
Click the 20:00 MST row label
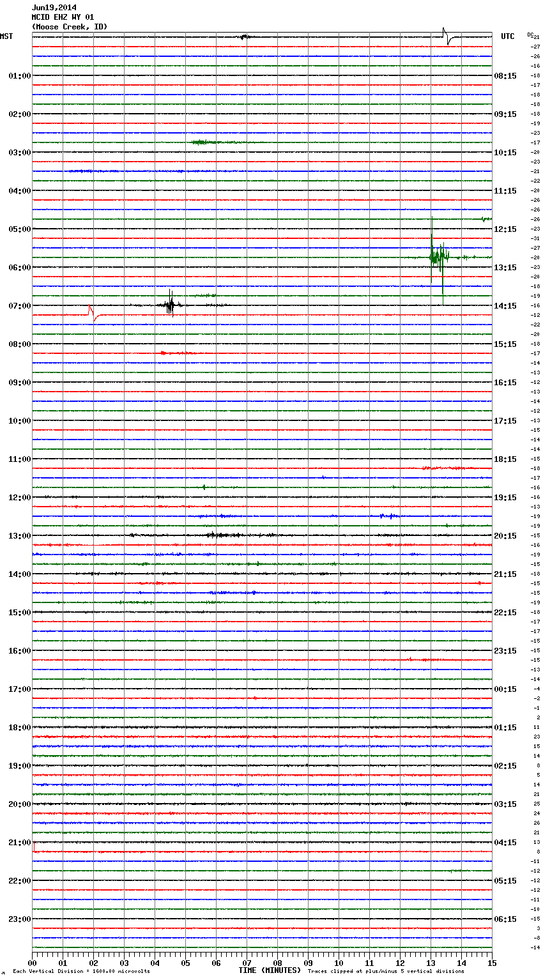tap(20, 804)
